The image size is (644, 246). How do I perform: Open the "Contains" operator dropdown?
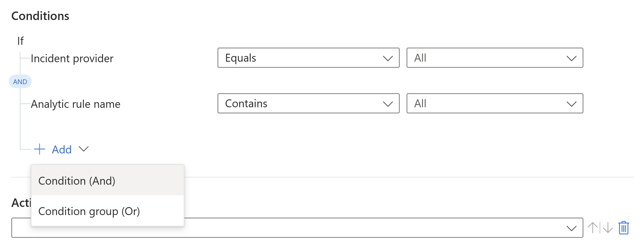(308, 104)
